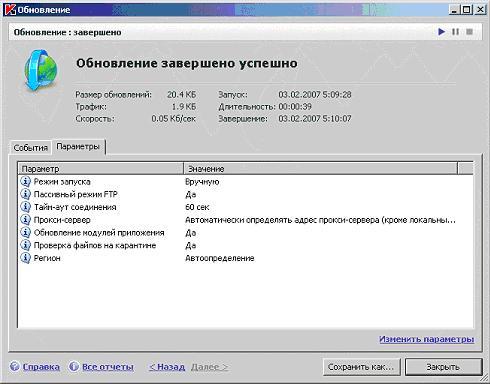Image resolution: width=490 pixels, height=384 pixels.
Task: Click info icon beside Регион
Action: [25, 258]
